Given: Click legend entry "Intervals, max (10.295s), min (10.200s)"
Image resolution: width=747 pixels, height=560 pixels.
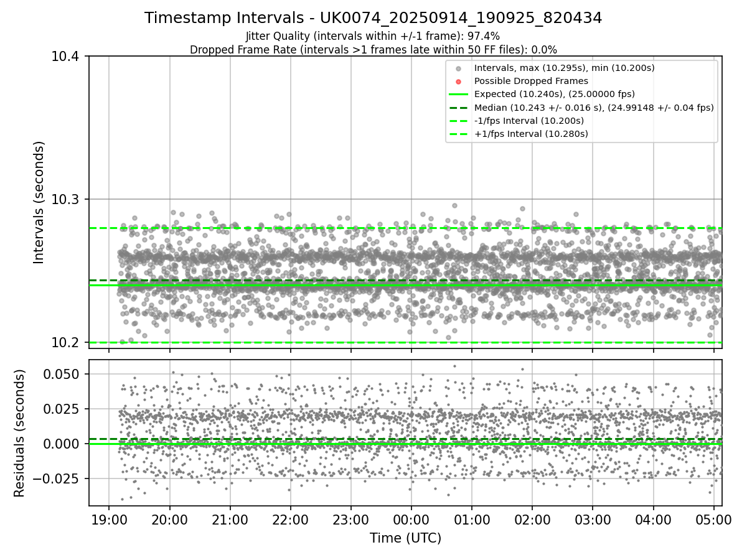Looking at the screenshot, I should [564, 67].
